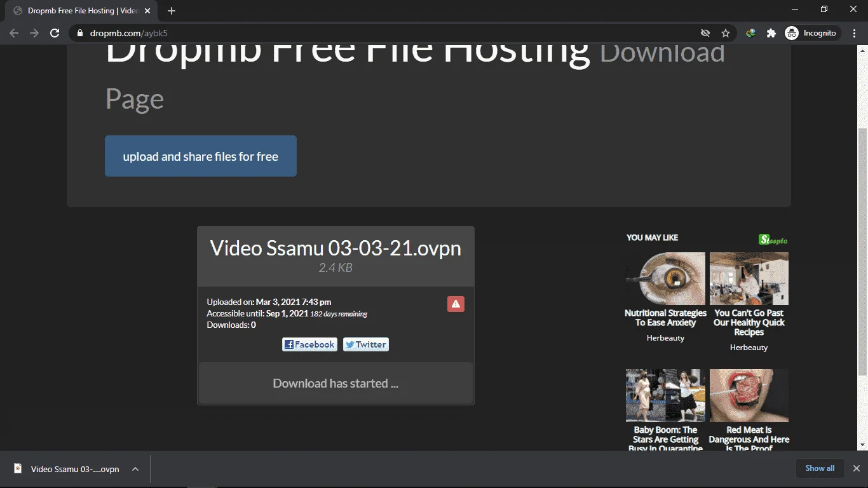Share the file on Twitter

click(x=366, y=344)
